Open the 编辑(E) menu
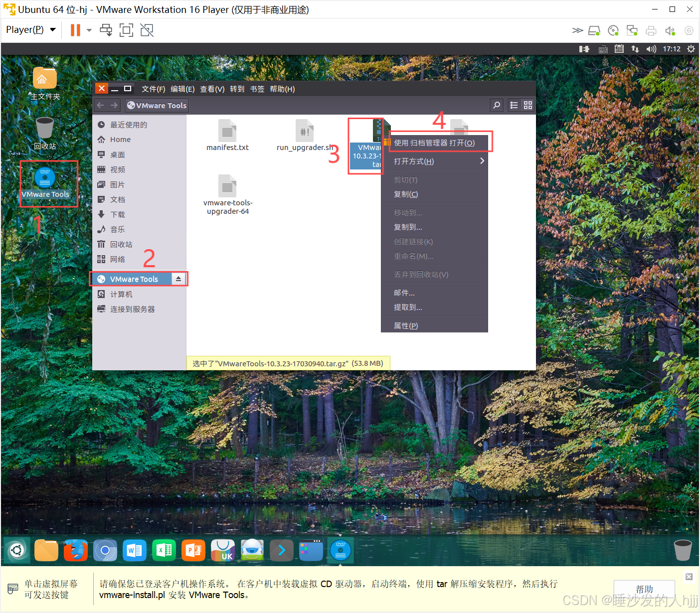Image resolution: width=700 pixels, height=613 pixels. pyautogui.click(x=182, y=89)
